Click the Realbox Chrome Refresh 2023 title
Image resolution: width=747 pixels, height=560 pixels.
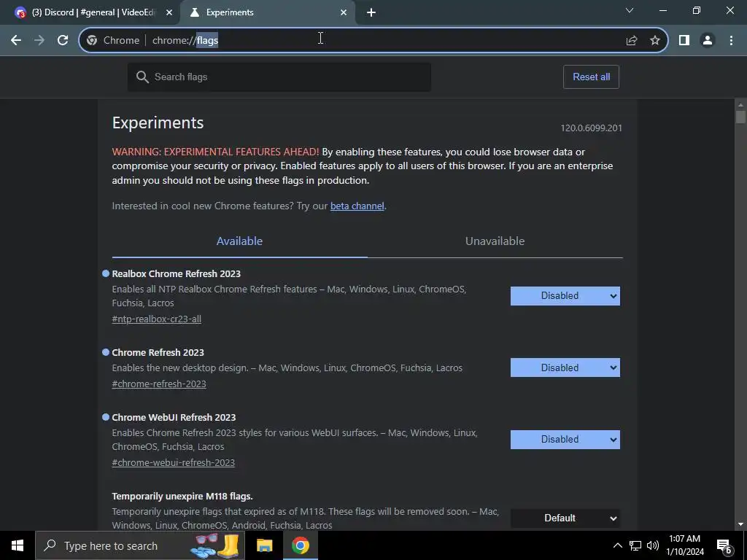(x=177, y=274)
